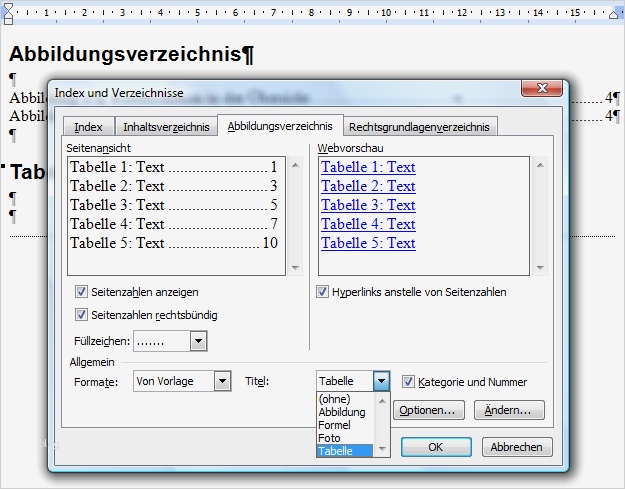Click the Optionen... button

[x=429, y=410]
